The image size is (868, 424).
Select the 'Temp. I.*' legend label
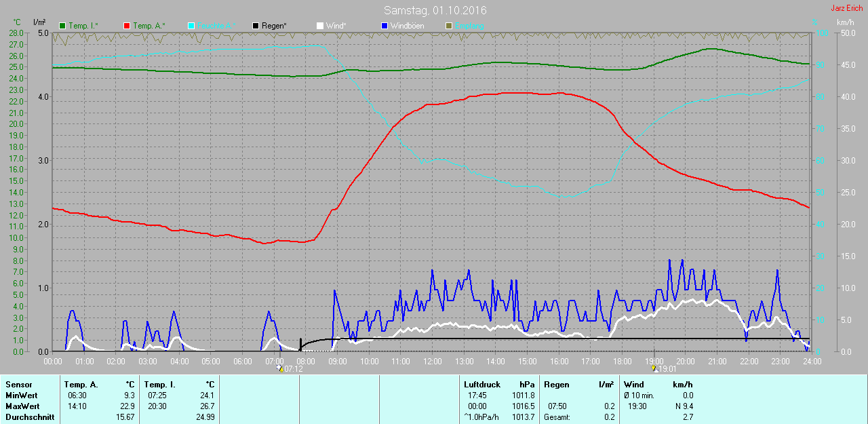click(x=83, y=26)
